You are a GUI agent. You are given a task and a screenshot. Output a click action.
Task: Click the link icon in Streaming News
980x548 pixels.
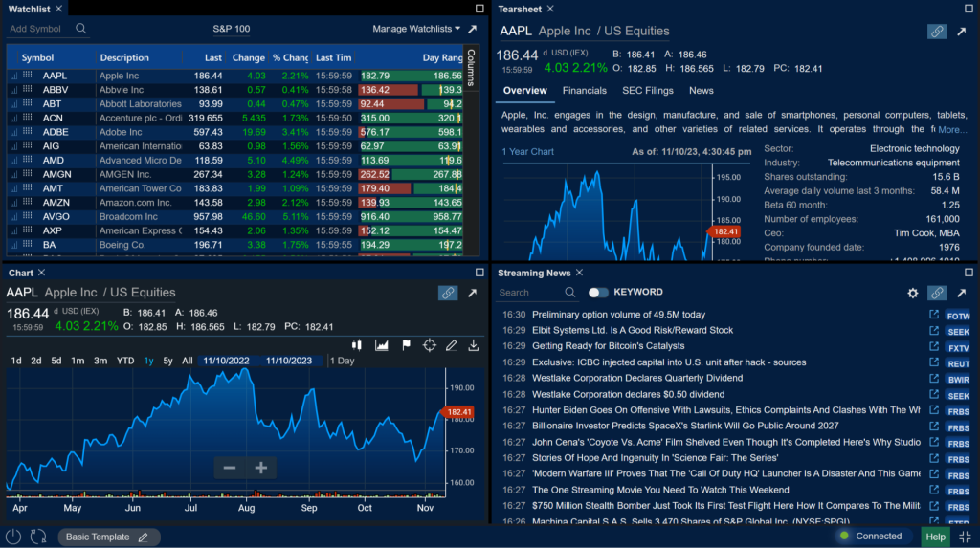936,293
